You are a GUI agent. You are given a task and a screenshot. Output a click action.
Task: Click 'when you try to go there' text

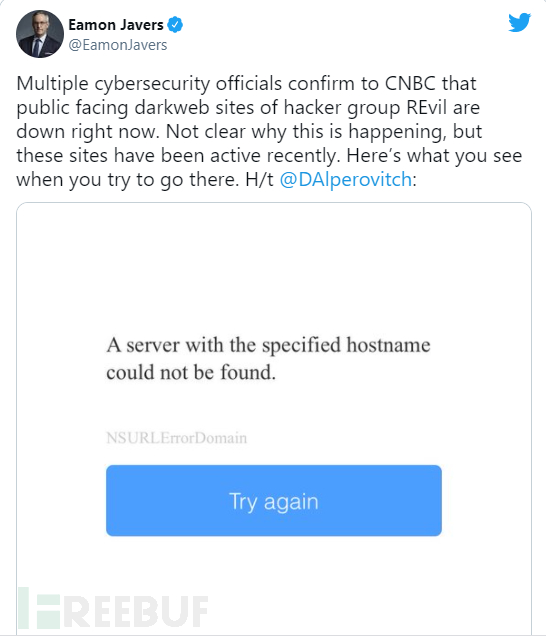127,180
